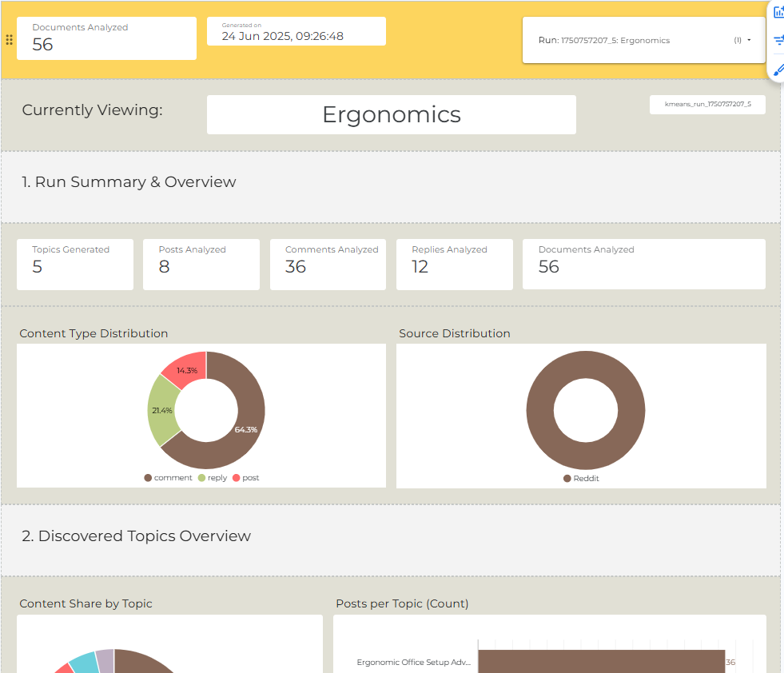Click the Add a chart icon

(x=778, y=12)
